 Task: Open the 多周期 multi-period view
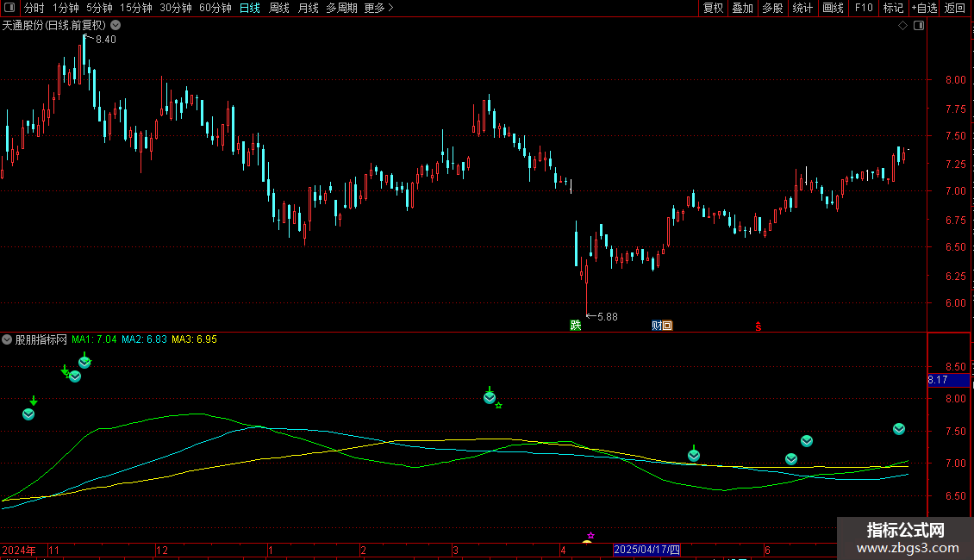pos(341,8)
